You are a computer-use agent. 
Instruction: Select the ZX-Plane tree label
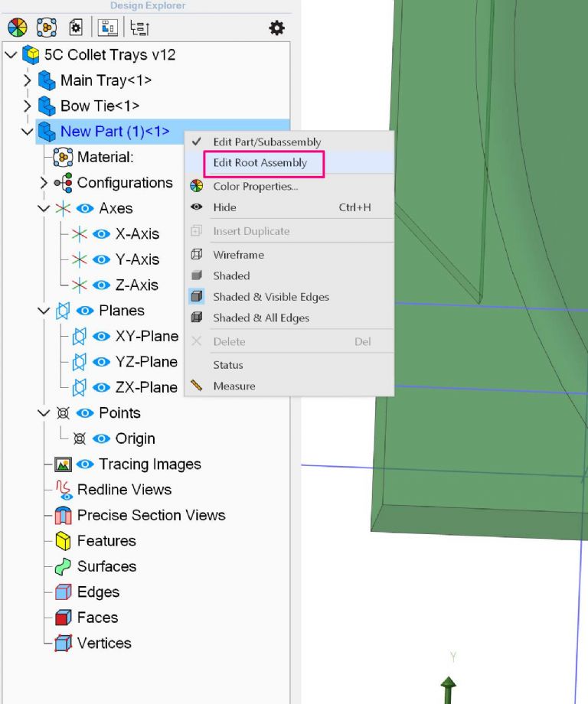pyautogui.click(x=146, y=387)
